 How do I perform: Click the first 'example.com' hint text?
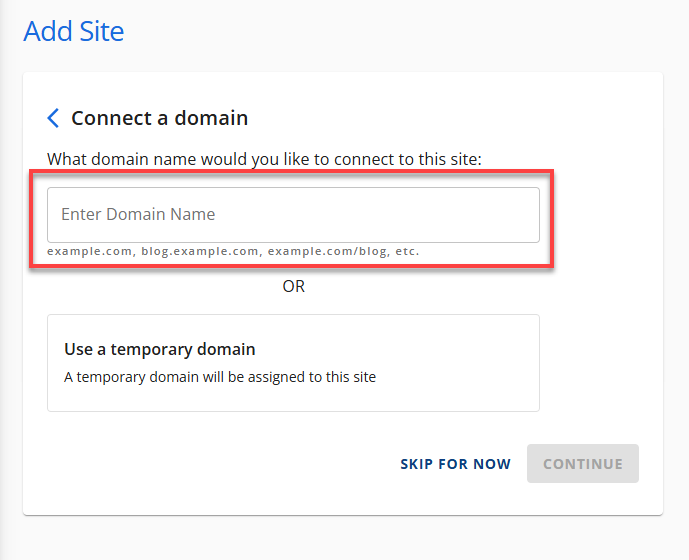coord(90,251)
